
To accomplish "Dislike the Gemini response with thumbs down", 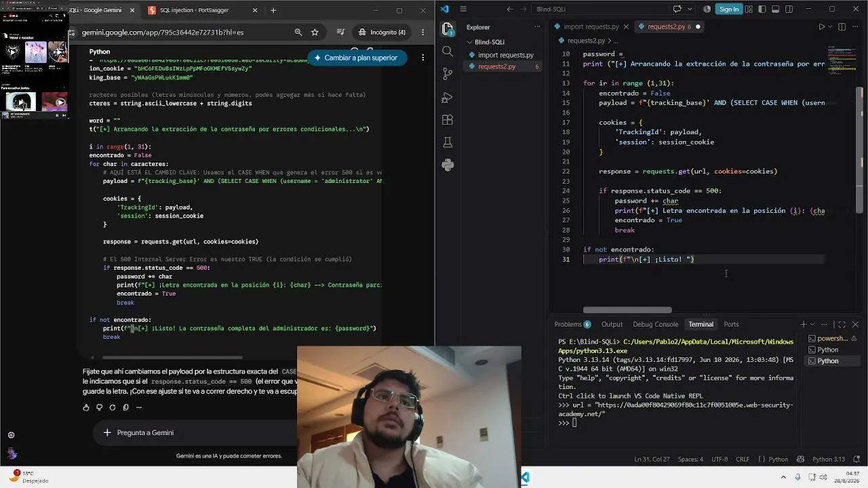I will tap(99, 407).
